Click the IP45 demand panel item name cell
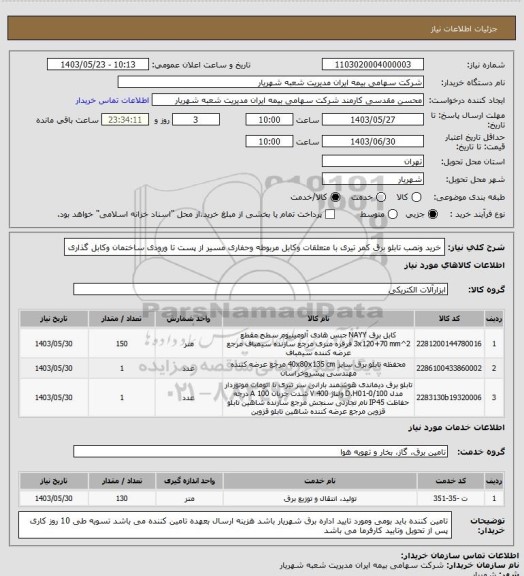Screen dimensions: 524x576 [x=318, y=398]
